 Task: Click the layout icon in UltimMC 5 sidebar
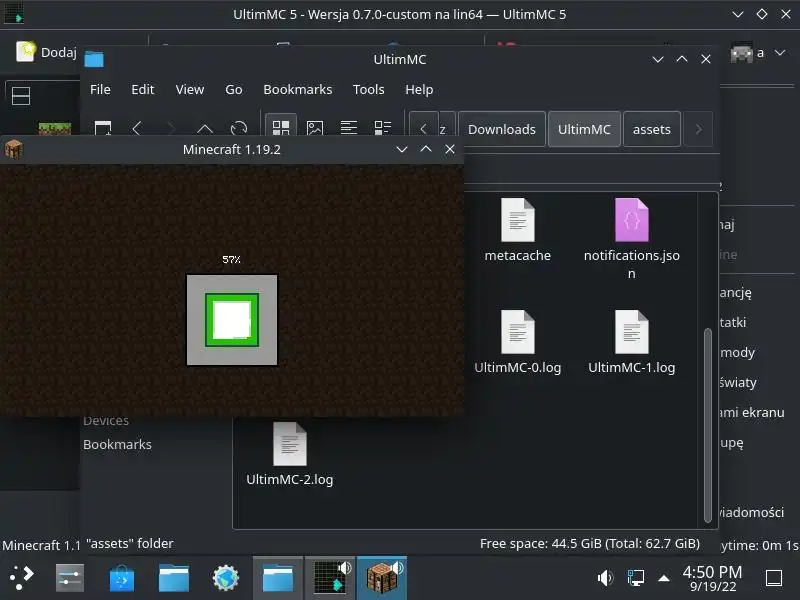click(x=21, y=96)
